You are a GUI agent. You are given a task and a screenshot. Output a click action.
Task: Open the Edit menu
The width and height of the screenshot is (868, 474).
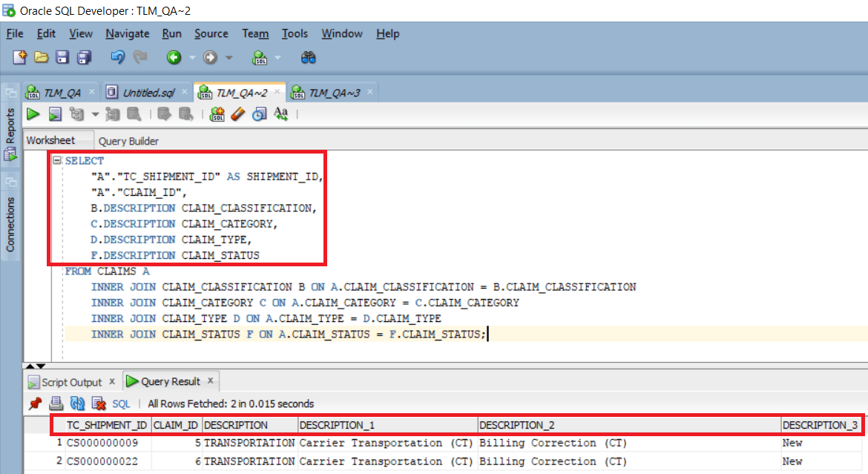click(46, 34)
